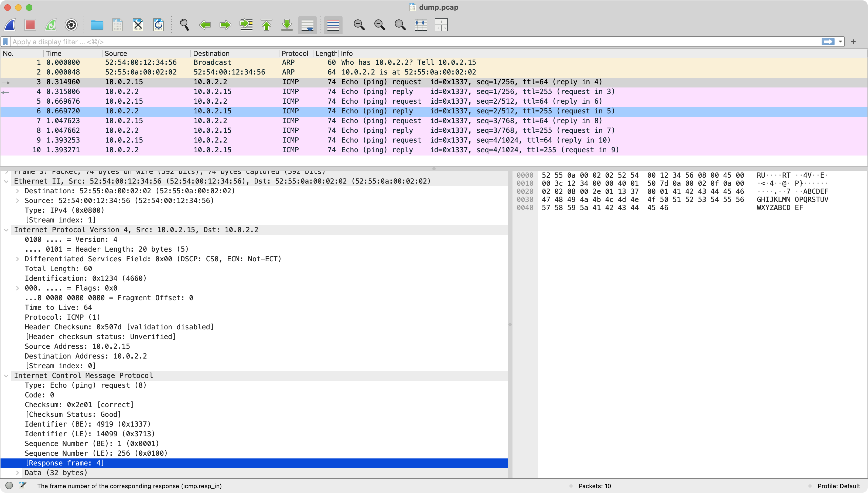Image resolution: width=868 pixels, height=493 pixels.
Task: Sort by the Protocol column header
Action: tap(295, 53)
